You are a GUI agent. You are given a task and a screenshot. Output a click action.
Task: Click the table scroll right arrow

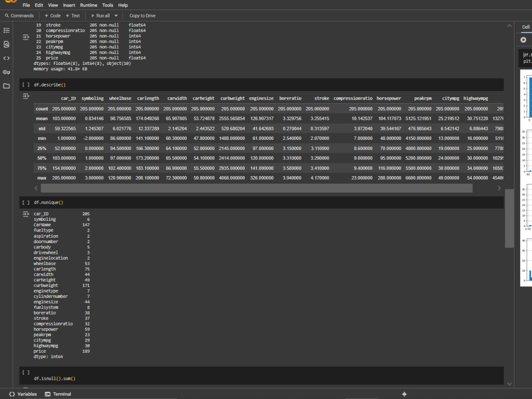[499, 188]
